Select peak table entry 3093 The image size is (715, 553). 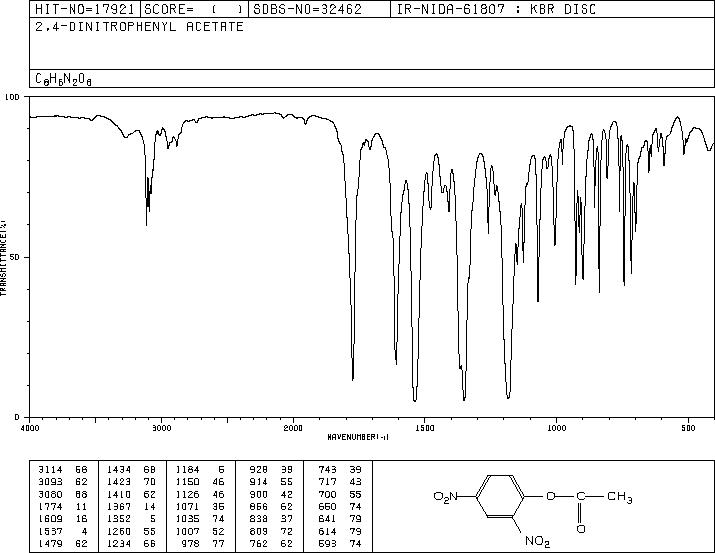(62, 482)
